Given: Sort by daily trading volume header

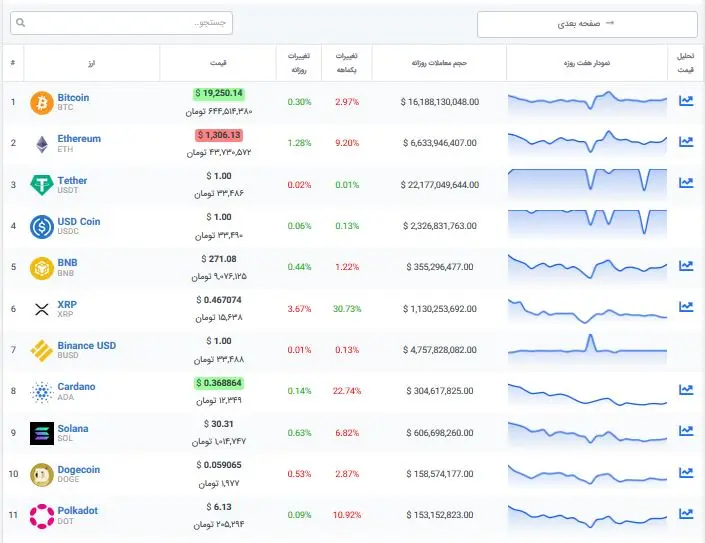Looking at the screenshot, I should point(439,63).
